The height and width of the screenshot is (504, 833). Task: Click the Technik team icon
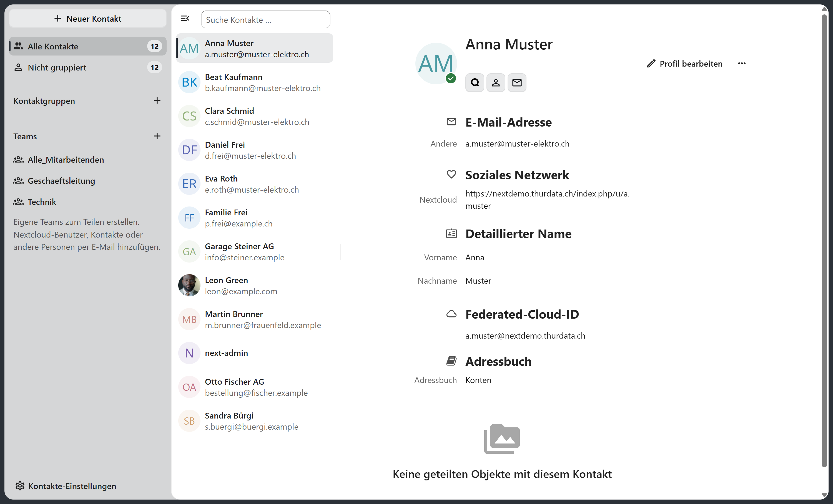coord(18,202)
